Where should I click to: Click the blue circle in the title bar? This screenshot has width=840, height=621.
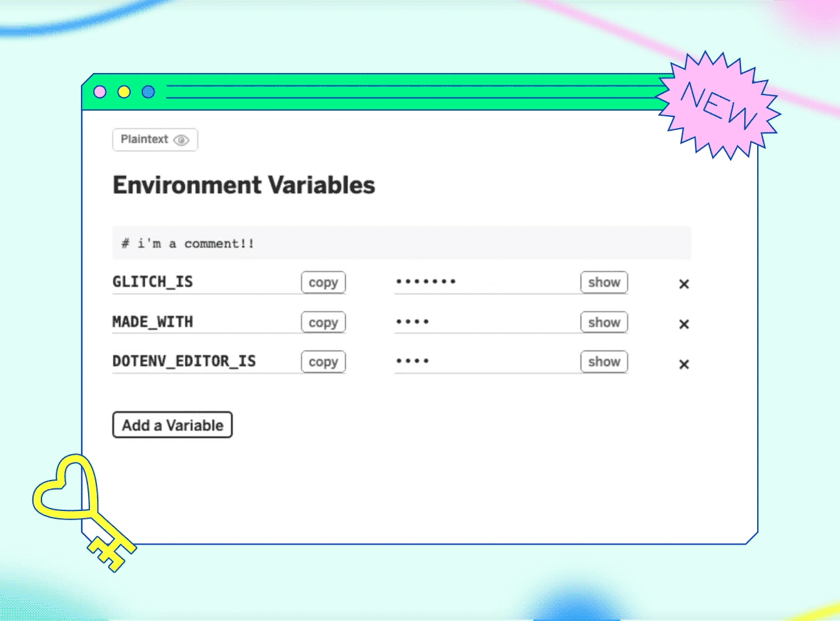click(148, 92)
